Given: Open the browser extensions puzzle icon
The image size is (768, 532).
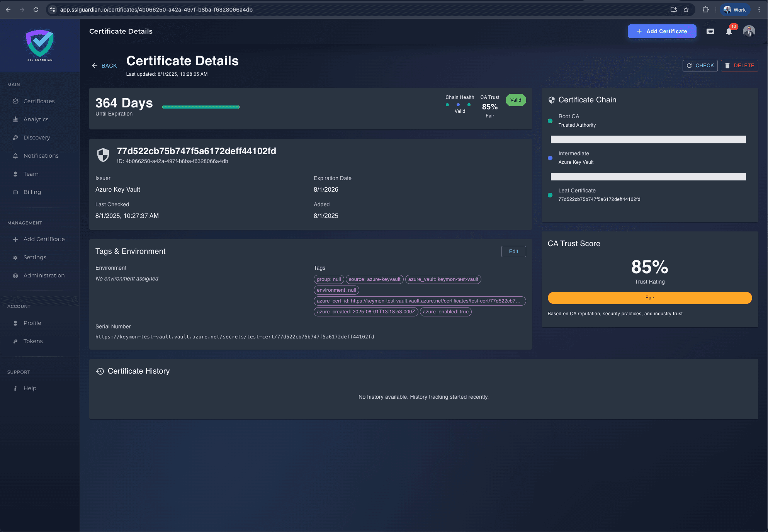Looking at the screenshot, I should 705,10.
